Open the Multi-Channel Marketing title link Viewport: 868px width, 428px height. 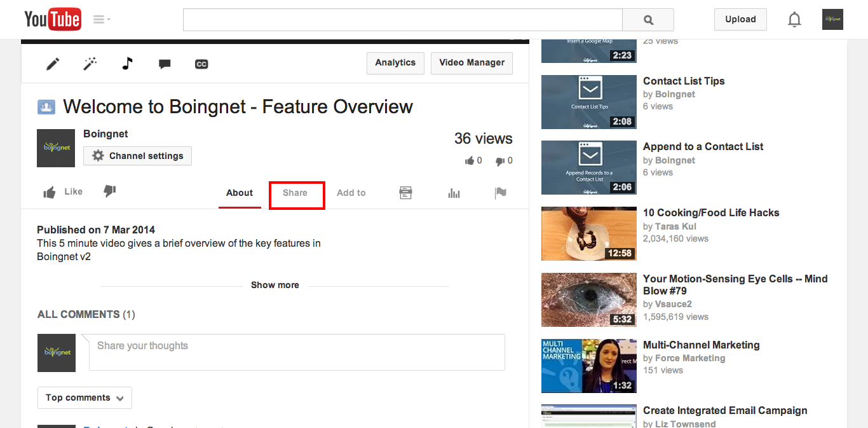[702, 345]
